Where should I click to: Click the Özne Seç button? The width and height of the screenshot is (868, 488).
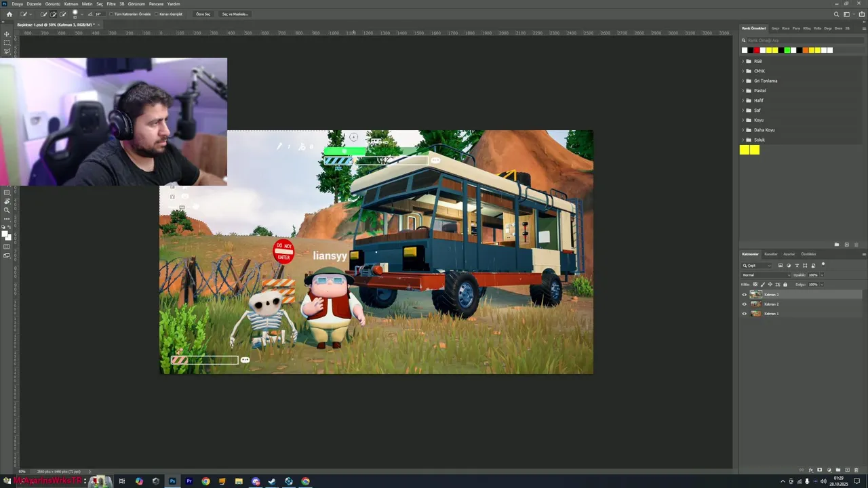[203, 14]
